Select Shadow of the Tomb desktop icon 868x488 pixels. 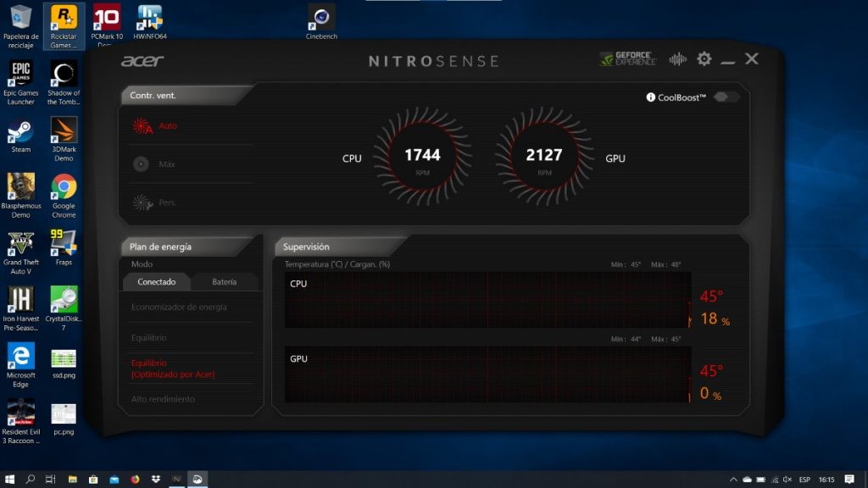[x=64, y=83]
